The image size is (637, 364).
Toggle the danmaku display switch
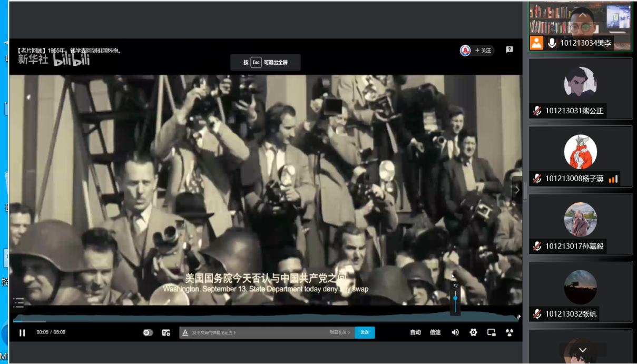click(148, 332)
